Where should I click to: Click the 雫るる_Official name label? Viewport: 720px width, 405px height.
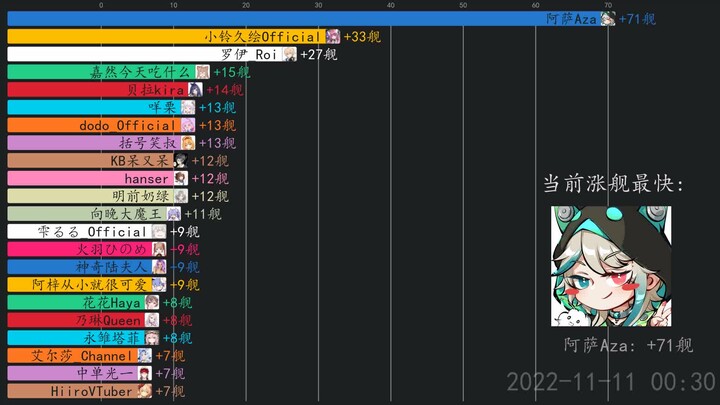click(x=92, y=232)
